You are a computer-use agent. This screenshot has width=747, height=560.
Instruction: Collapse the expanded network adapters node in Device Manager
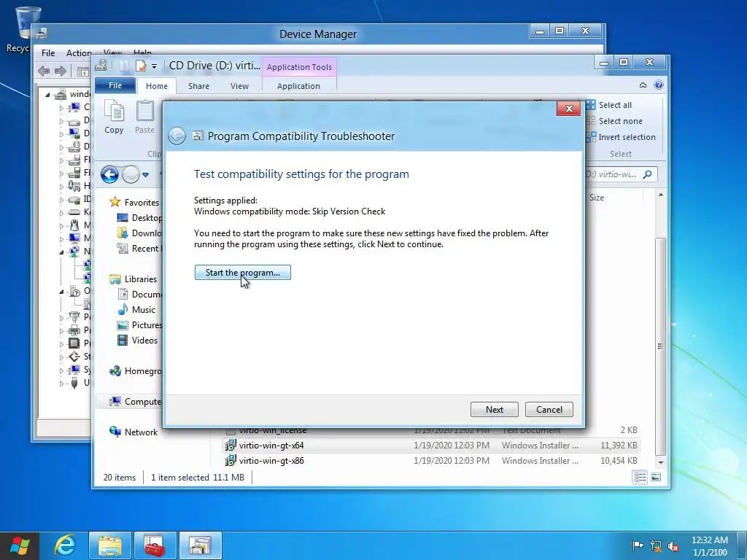tap(61, 252)
